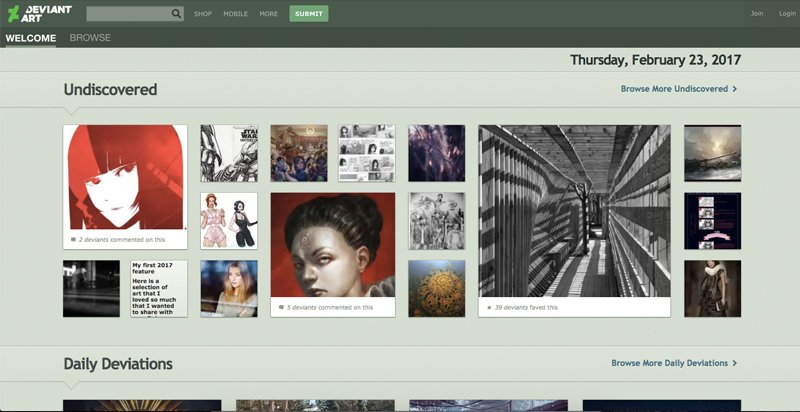The image size is (800, 412).
Task: Click the star icon beside 39 deviants faved
Action: (x=489, y=307)
